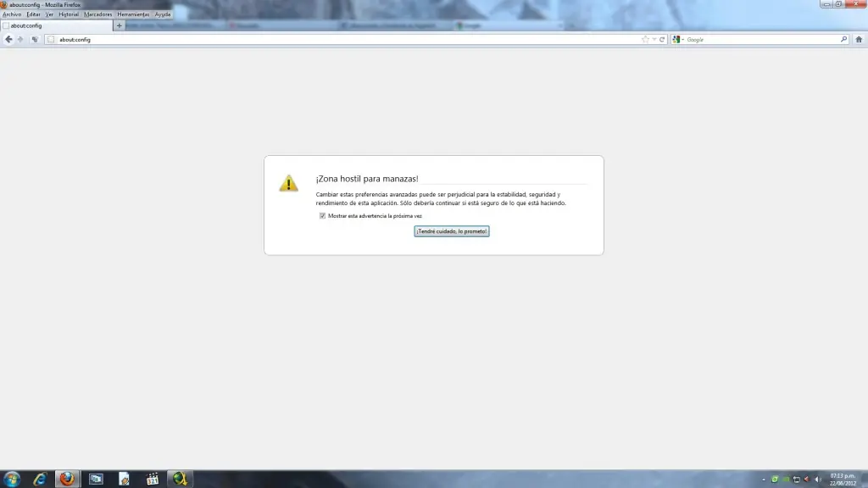
Task: Go back with the back arrow button
Action: point(8,39)
